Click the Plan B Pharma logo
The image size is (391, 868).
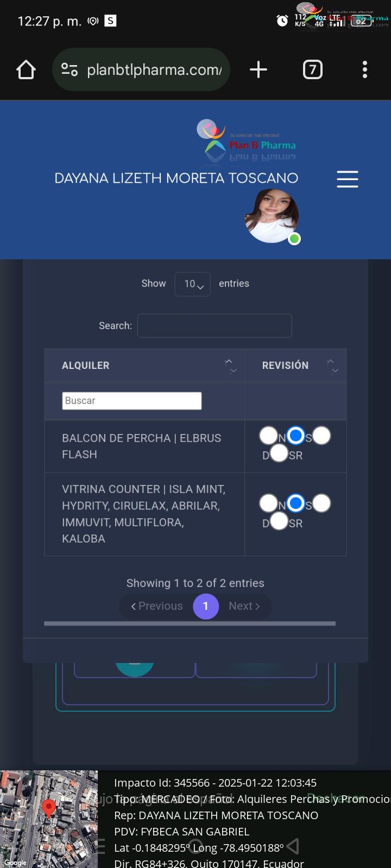(246, 141)
